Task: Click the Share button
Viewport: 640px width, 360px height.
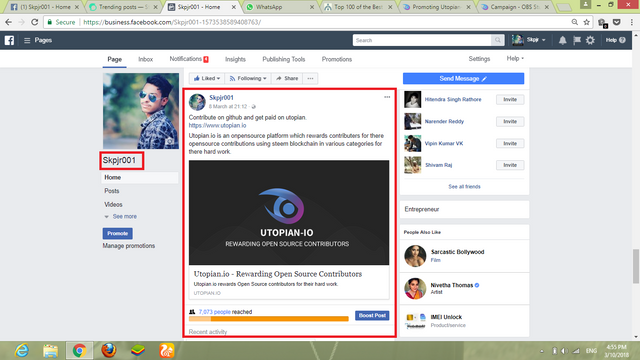Action: pyautogui.click(x=287, y=78)
